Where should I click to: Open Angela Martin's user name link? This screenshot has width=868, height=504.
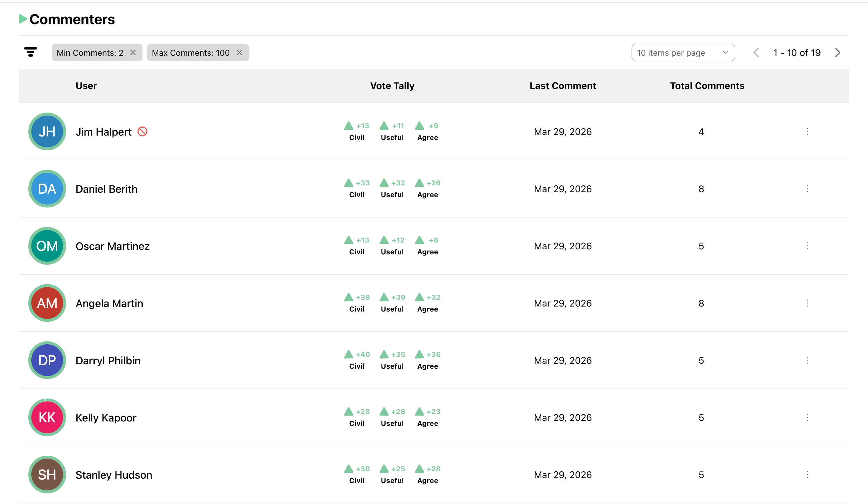click(109, 303)
